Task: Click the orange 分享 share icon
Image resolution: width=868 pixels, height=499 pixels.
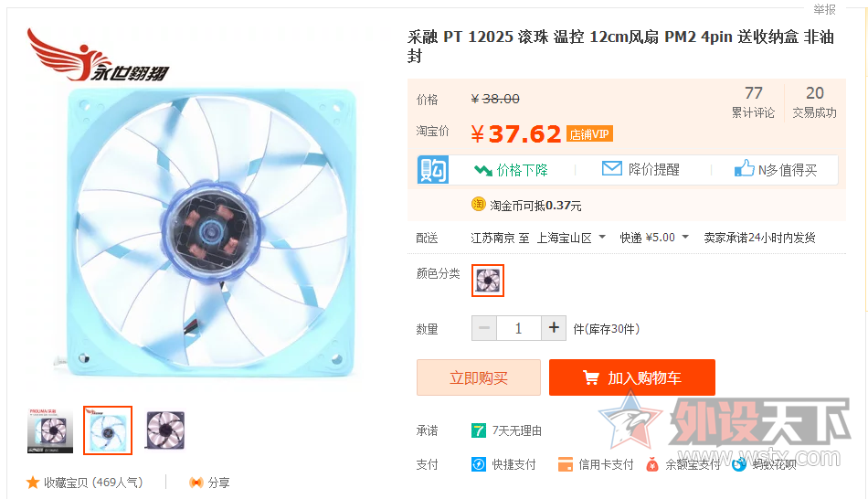Action: pyautogui.click(x=196, y=482)
